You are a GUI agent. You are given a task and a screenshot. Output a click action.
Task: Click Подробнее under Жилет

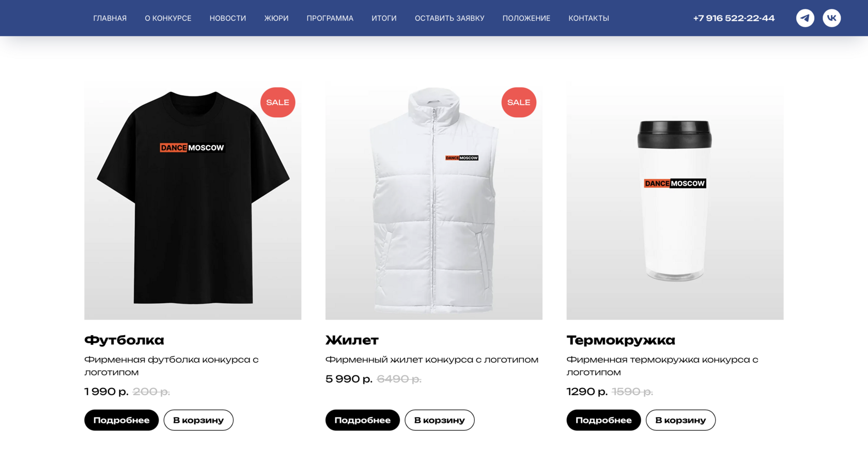coord(363,420)
